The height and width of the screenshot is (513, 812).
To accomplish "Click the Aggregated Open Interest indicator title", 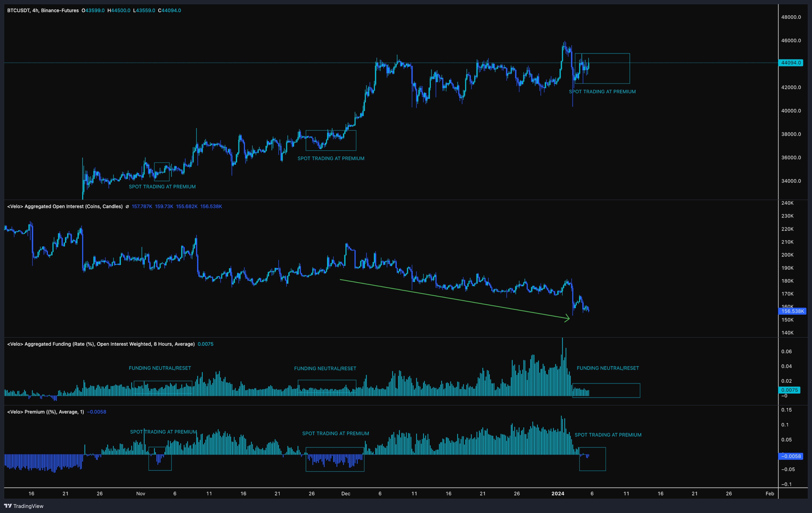I will (65, 206).
